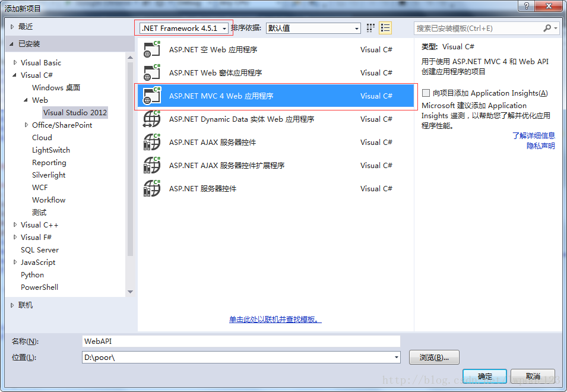Switch to small icons view
The height and width of the screenshot is (392, 567).
(x=370, y=28)
